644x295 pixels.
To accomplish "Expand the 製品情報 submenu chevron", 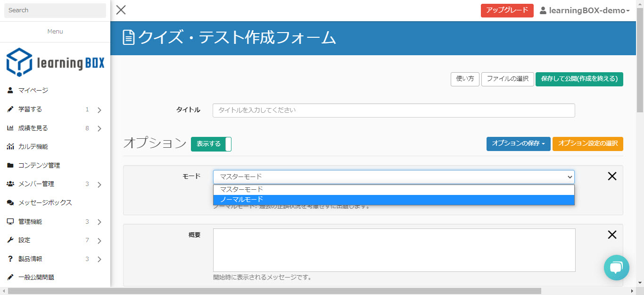I will (x=99, y=259).
